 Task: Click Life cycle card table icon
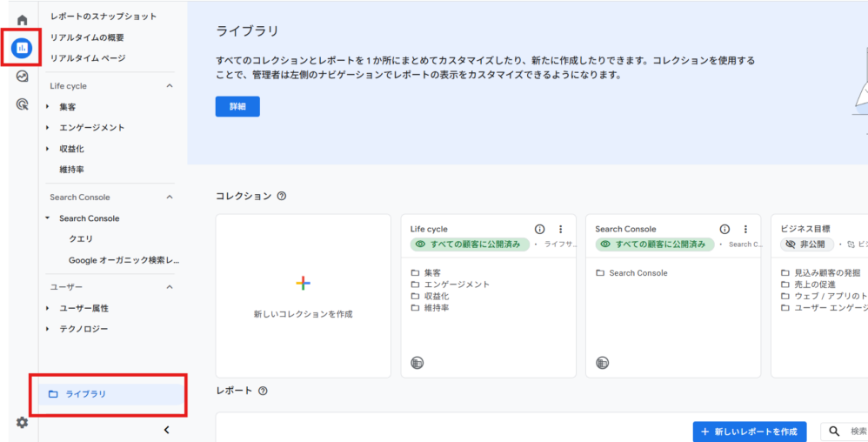tap(417, 362)
